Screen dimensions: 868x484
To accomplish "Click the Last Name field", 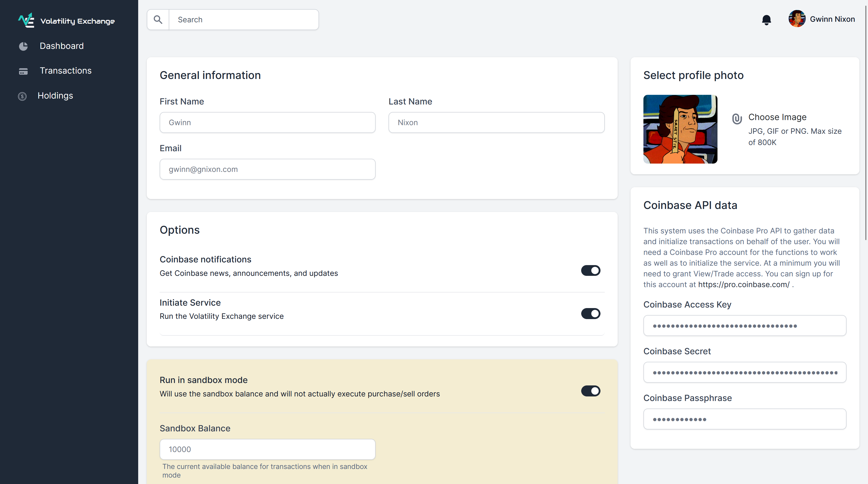I will (496, 122).
